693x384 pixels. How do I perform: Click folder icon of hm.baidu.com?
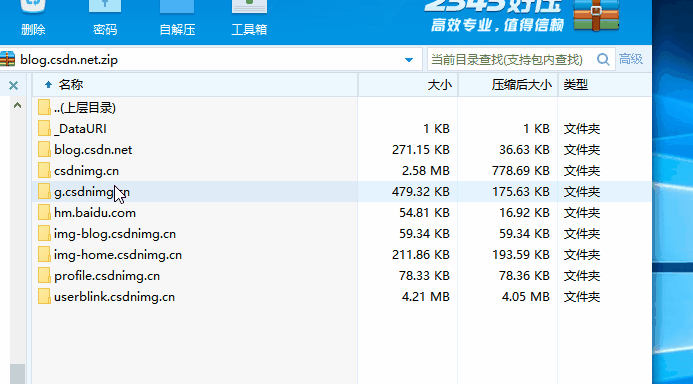point(44,213)
